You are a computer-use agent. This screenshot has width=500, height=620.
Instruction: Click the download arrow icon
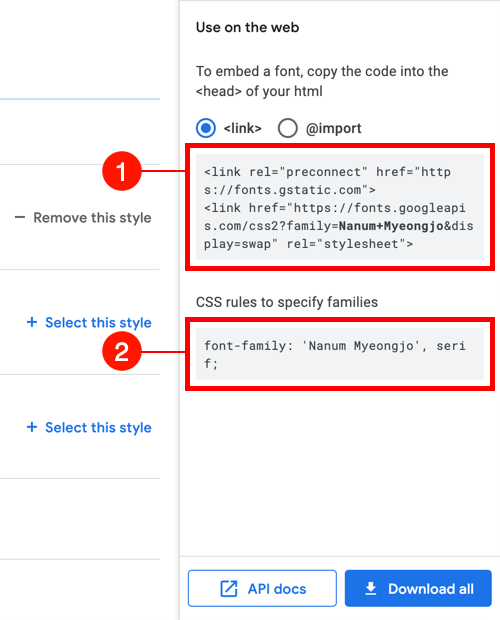(x=370, y=588)
